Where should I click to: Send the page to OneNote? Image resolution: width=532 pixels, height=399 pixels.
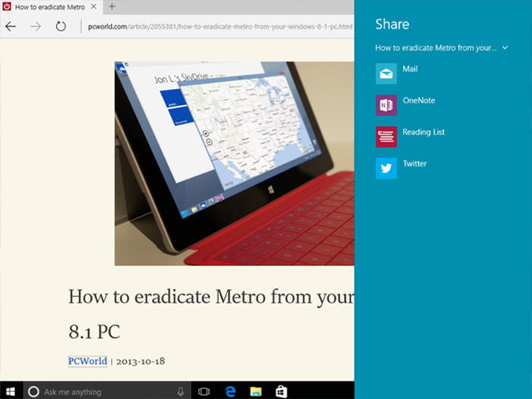(387, 105)
